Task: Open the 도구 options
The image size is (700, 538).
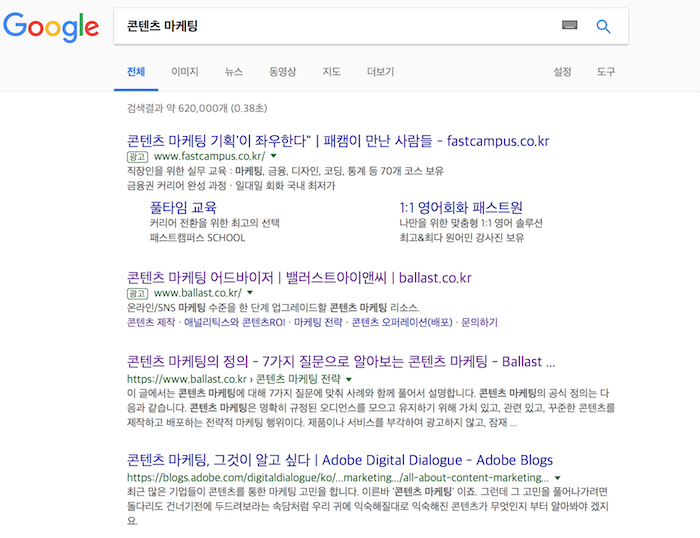Action: coord(606,71)
